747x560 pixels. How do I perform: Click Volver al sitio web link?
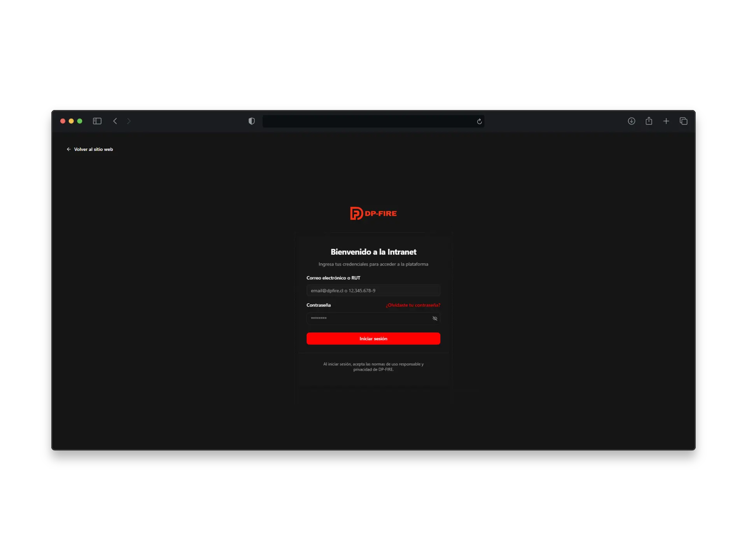point(93,149)
